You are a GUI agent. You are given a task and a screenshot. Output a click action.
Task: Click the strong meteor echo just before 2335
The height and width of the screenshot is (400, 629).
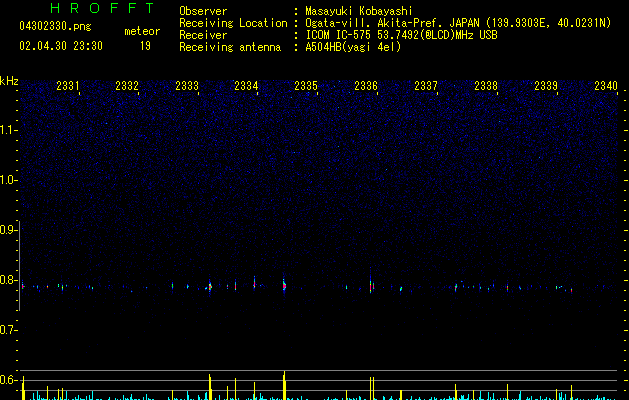point(284,285)
